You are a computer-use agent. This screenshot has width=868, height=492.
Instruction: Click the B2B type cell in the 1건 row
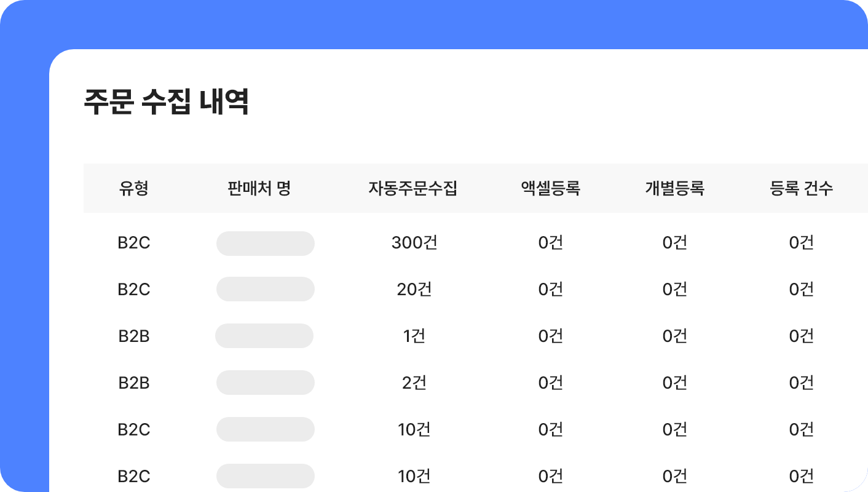click(134, 336)
